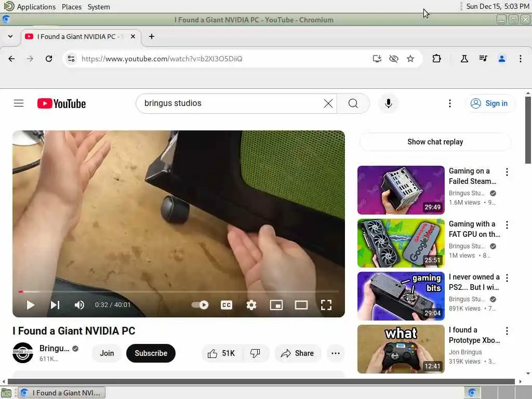View site information icon in address bar
Image resolution: width=532 pixels, height=399 pixels.
[71, 59]
